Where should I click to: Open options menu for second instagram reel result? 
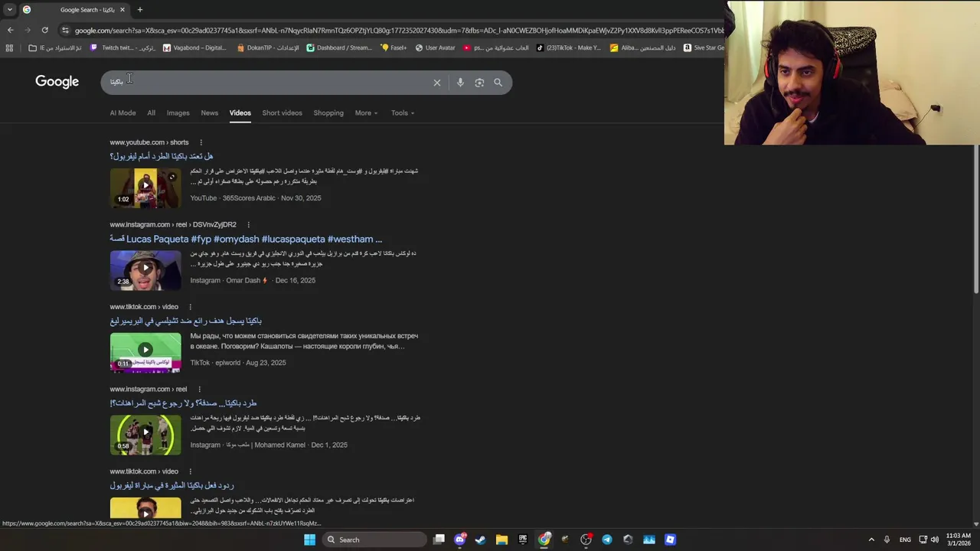(x=198, y=390)
